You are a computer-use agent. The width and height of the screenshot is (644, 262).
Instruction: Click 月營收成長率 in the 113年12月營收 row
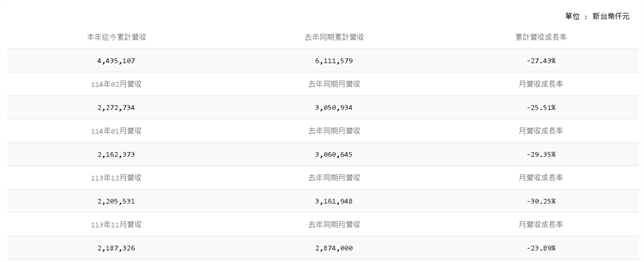[x=541, y=178]
